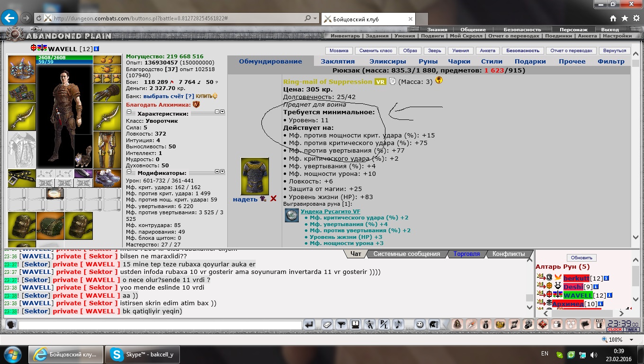Click the boots equipment slot
The image size is (644, 364).
(x=107, y=179)
